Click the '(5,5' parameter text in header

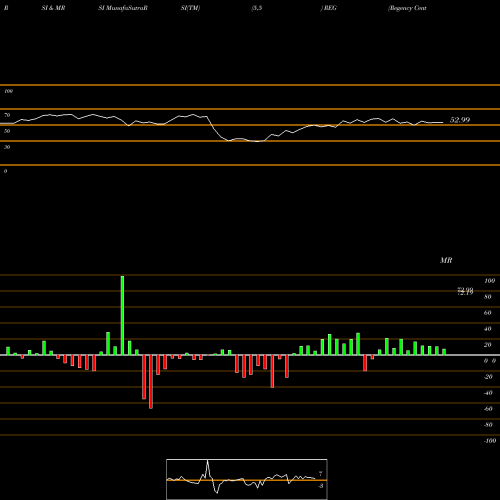[x=257, y=8]
